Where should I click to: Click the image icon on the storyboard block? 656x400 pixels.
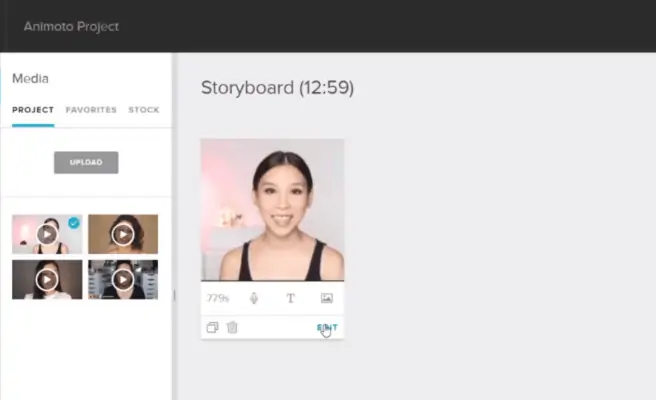pyautogui.click(x=326, y=298)
